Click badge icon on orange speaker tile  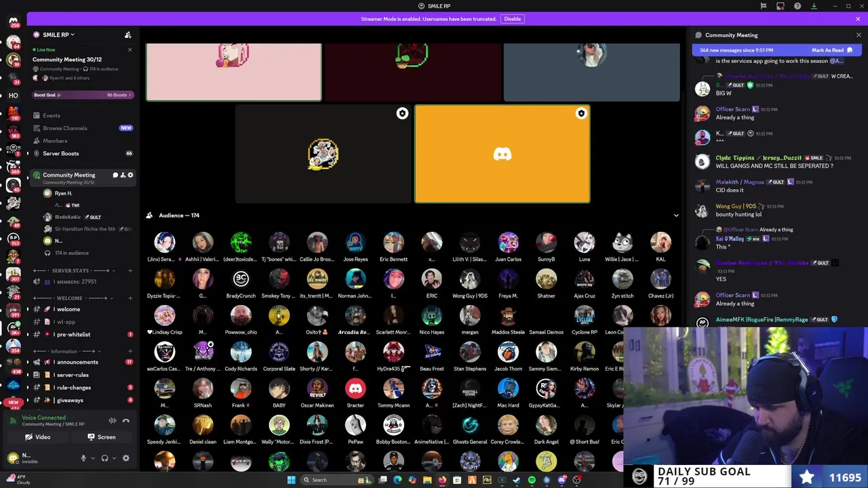pyautogui.click(x=581, y=113)
